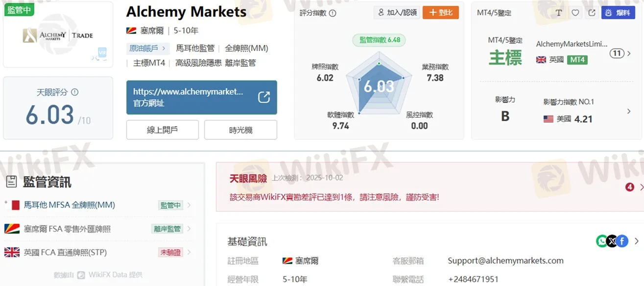The width and height of the screenshot is (644, 286).
Task: Expand the 影響力指數 NO.1 row
Action: [x=629, y=111]
